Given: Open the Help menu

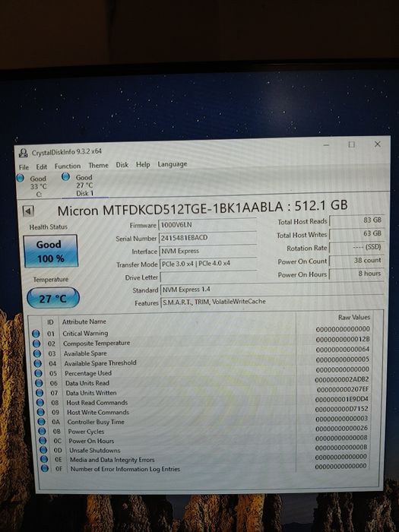Looking at the screenshot, I should (x=143, y=164).
